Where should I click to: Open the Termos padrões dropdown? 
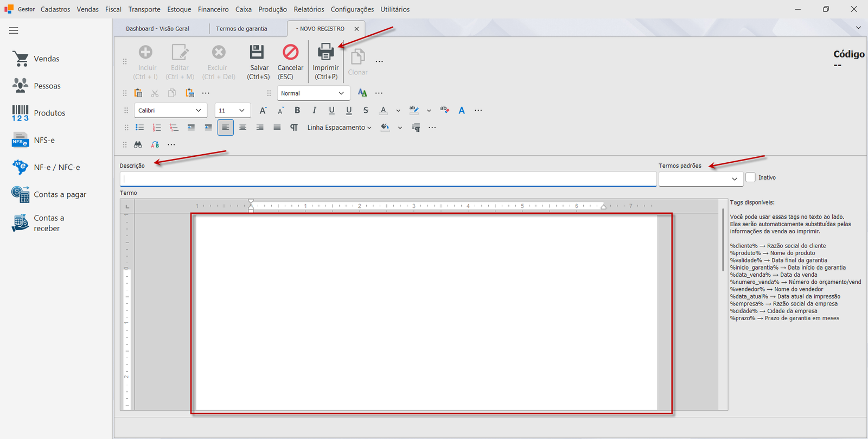(700, 179)
